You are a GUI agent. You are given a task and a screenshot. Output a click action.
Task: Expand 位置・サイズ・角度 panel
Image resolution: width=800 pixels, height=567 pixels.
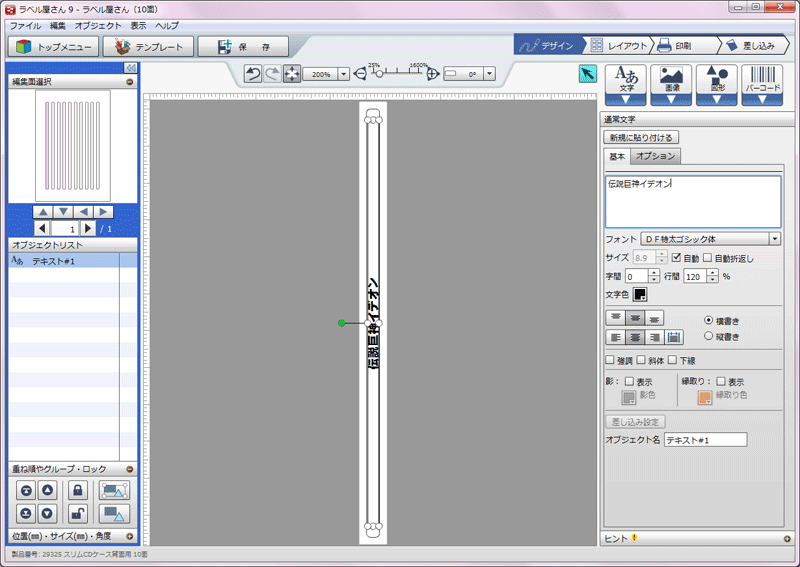click(130, 536)
